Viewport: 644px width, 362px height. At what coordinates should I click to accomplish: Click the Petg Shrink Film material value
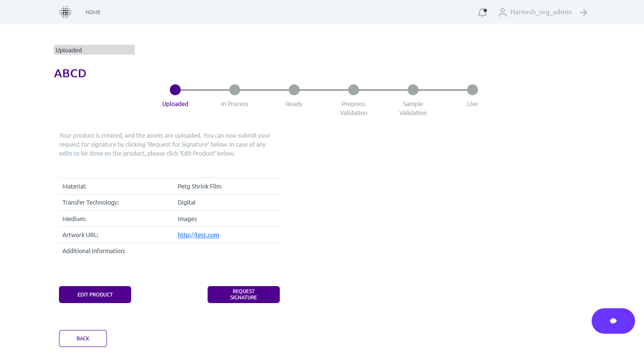click(x=200, y=186)
